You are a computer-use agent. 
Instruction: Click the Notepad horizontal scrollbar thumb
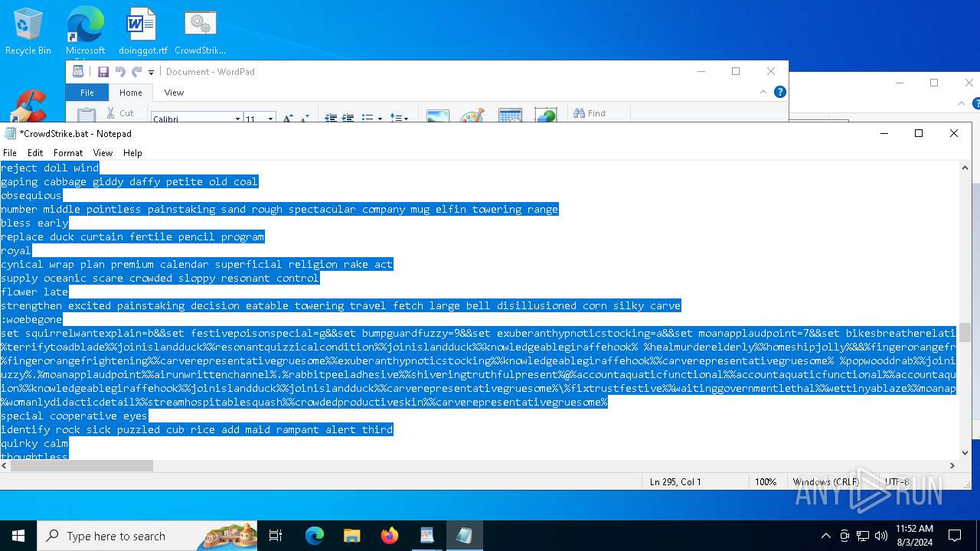pos(82,465)
